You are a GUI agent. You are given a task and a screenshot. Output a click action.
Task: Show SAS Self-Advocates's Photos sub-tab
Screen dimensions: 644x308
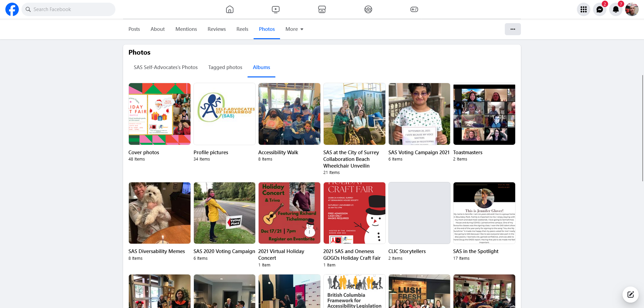(x=166, y=67)
